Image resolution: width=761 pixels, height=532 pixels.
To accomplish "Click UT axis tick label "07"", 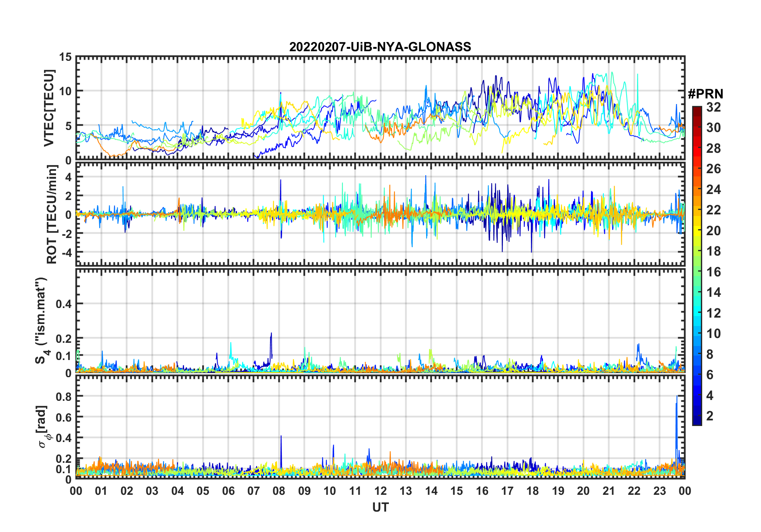I will tap(254, 491).
